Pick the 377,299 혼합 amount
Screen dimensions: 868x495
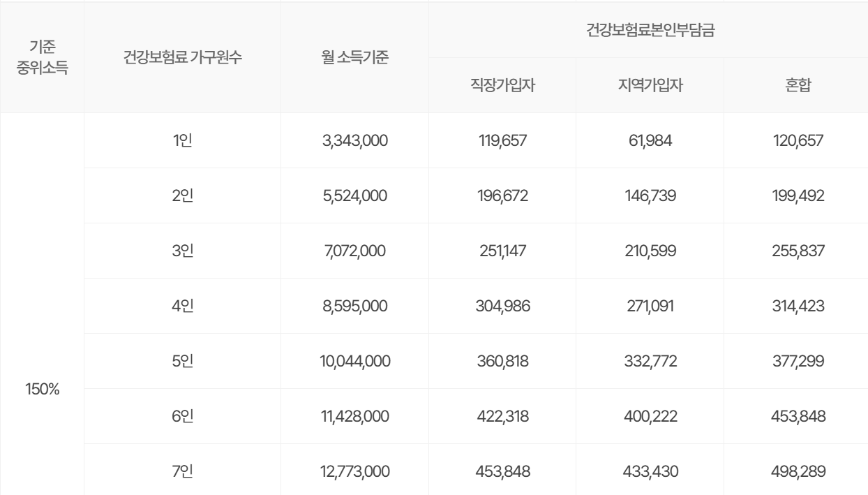pyautogui.click(x=798, y=362)
